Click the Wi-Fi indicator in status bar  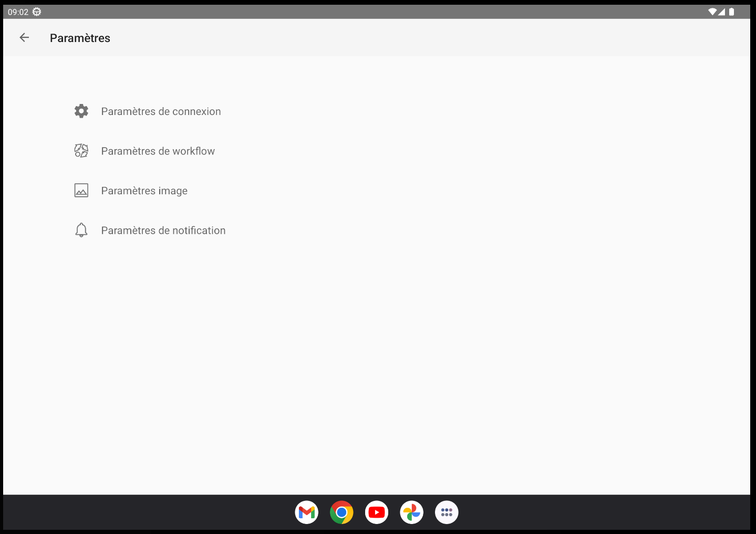click(712, 12)
